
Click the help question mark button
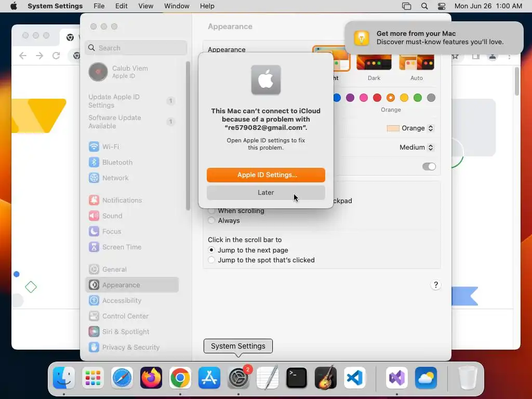pyautogui.click(x=436, y=285)
